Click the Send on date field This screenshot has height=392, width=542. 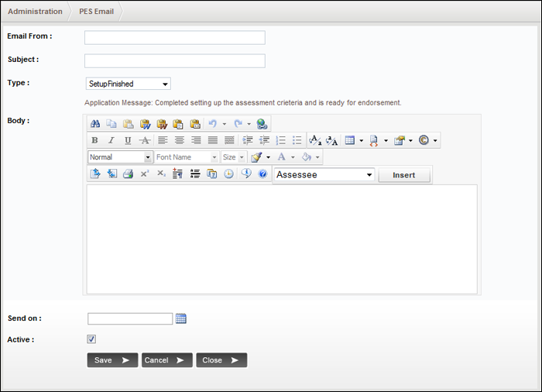pyautogui.click(x=130, y=318)
